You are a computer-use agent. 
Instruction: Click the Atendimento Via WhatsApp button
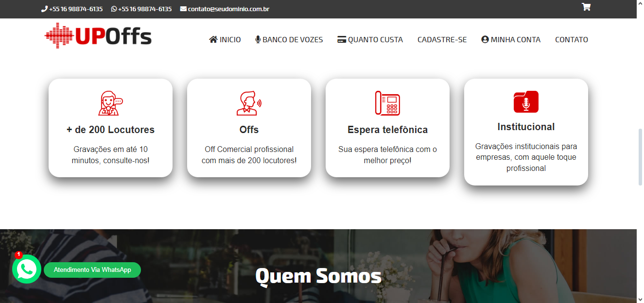pos(92,270)
